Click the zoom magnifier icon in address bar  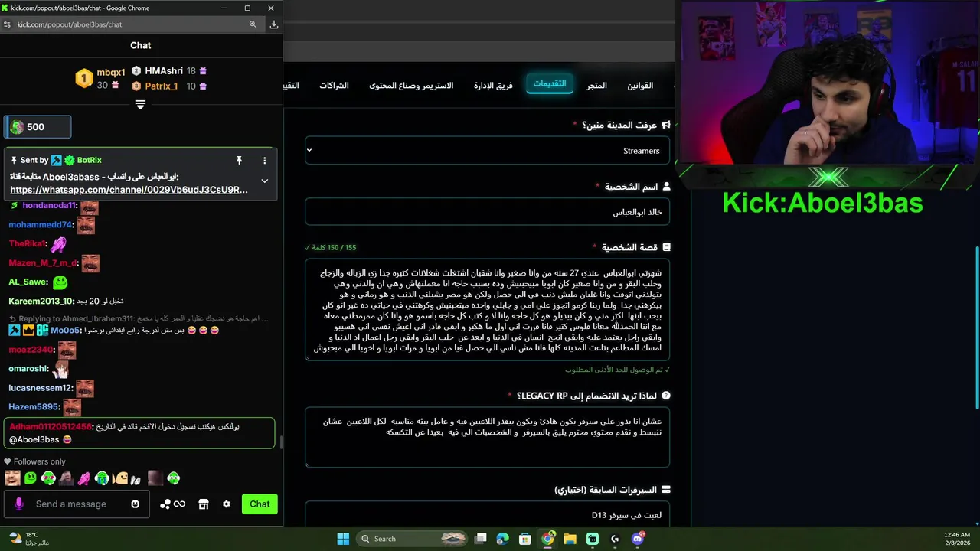click(x=253, y=24)
